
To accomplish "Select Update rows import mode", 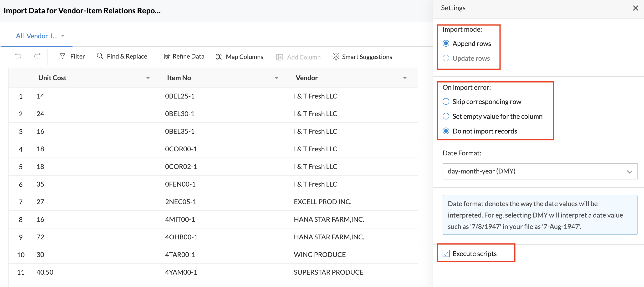I will pyautogui.click(x=446, y=58).
